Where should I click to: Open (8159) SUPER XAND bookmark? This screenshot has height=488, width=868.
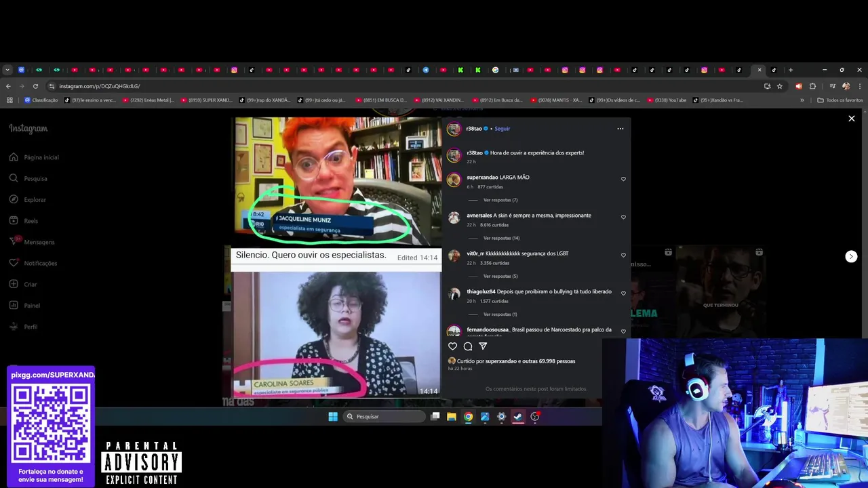206,100
